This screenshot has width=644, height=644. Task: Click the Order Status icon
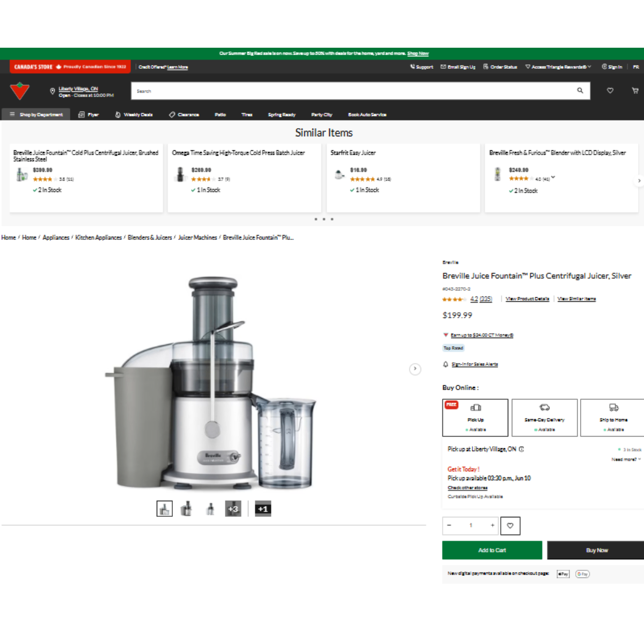tap(486, 67)
